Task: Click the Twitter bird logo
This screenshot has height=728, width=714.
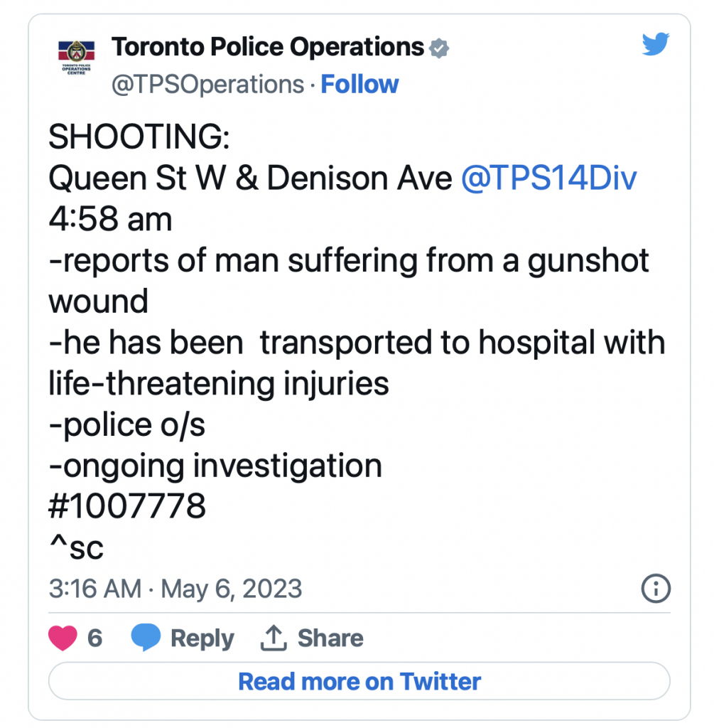Action: pos(656,45)
